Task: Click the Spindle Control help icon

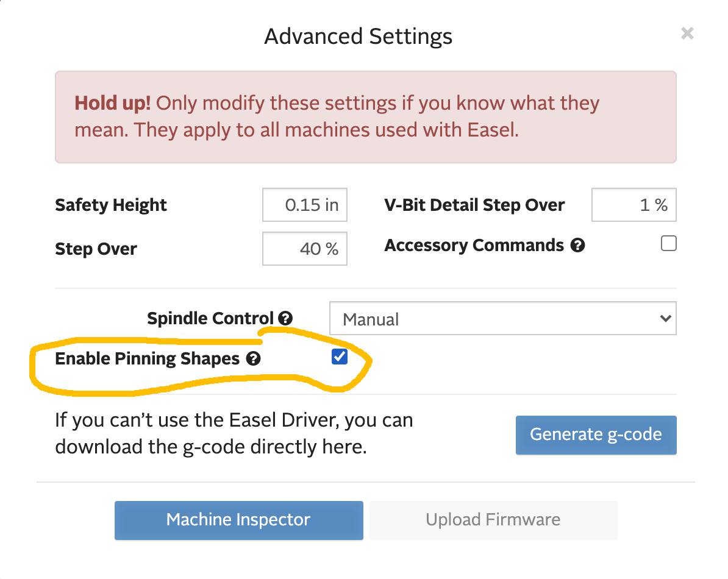Action: 285,318
